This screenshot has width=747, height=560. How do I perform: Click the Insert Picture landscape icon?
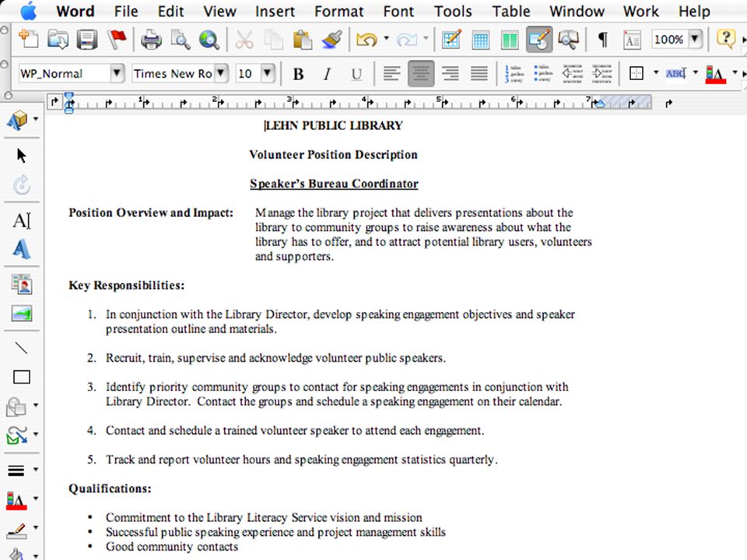point(22,313)
